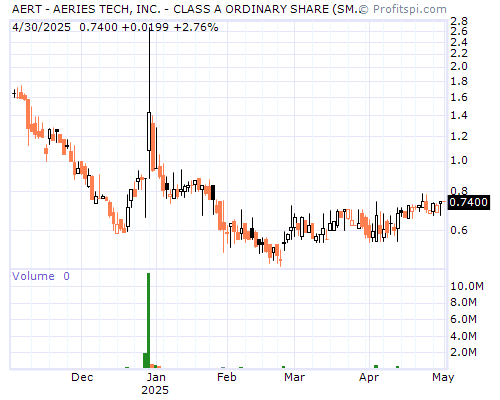Click the 1.0 price axis label
Viewport: 500px width, 400px height.
459,160
